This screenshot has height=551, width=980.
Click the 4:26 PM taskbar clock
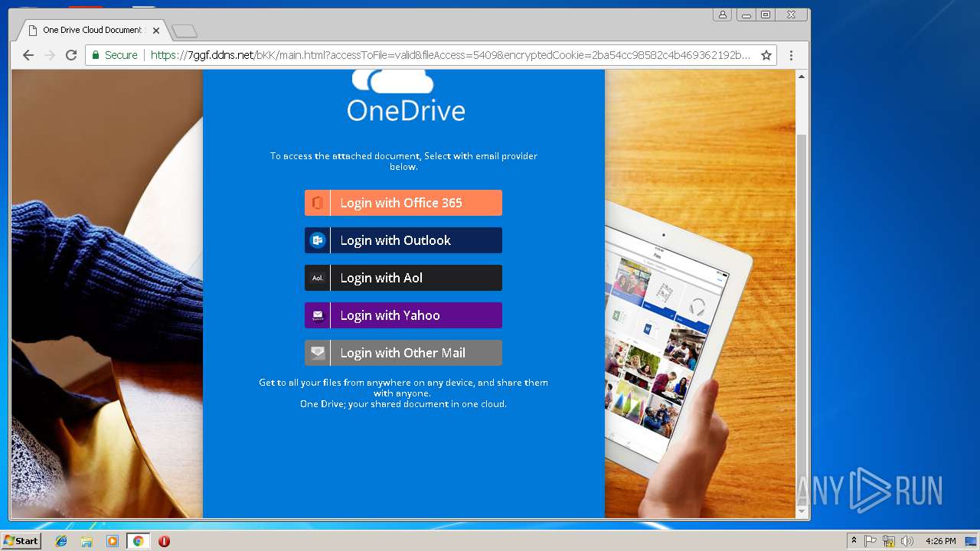(x=940, y=541)
